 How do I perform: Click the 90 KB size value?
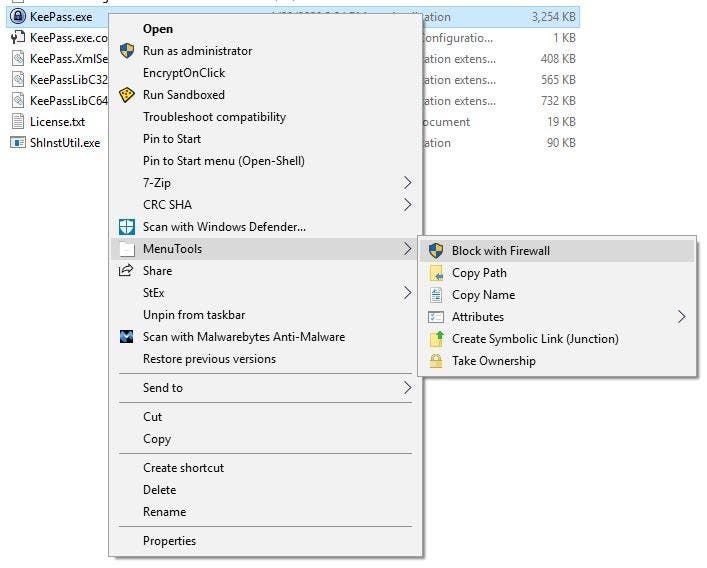pos(561,143)
